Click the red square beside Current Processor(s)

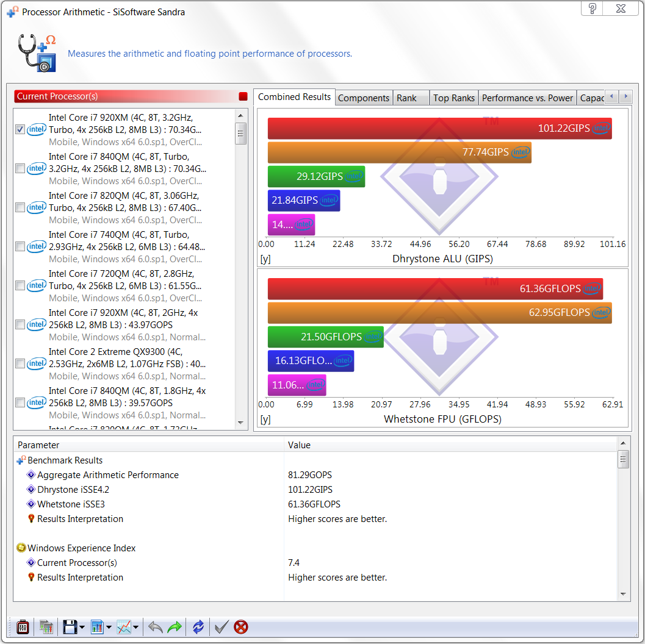pyautogui.click(x=243, y=96)
